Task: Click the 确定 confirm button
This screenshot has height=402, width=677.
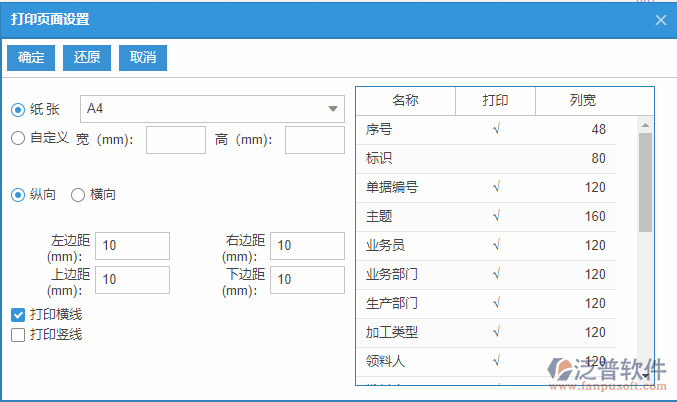Action: [31, 58]
